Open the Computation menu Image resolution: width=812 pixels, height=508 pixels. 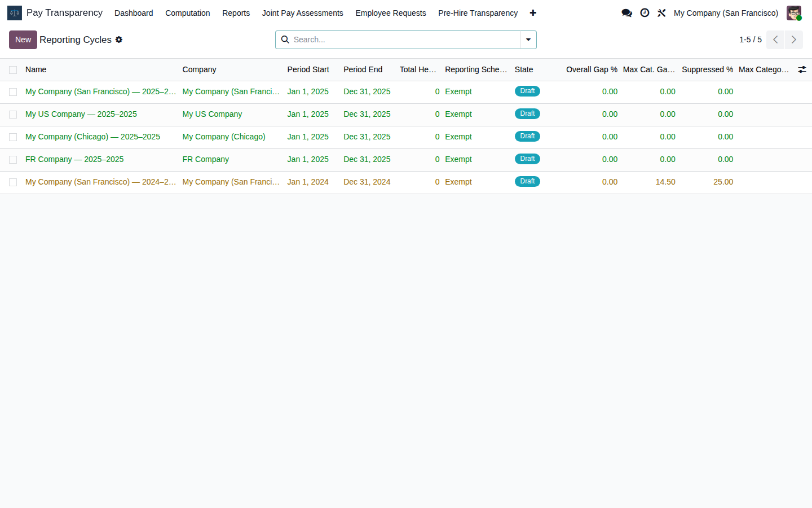[188, 13]
